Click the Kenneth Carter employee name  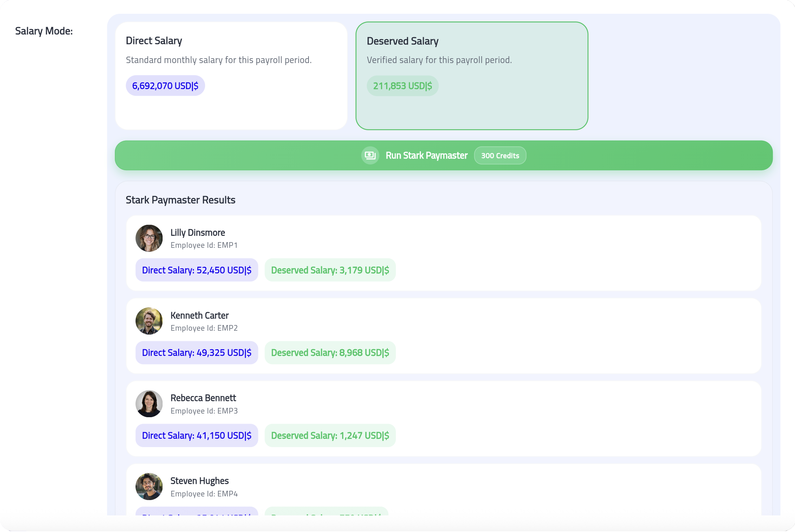[x=199, y=315]
